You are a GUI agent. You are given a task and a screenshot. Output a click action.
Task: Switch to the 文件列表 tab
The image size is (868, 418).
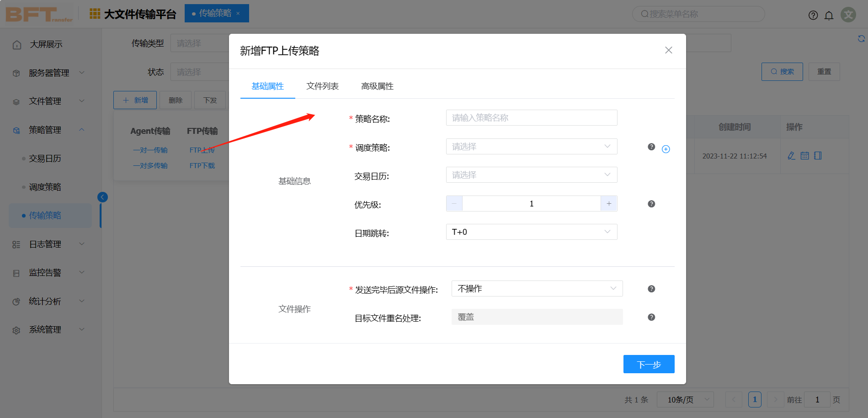tap(323, 86)
